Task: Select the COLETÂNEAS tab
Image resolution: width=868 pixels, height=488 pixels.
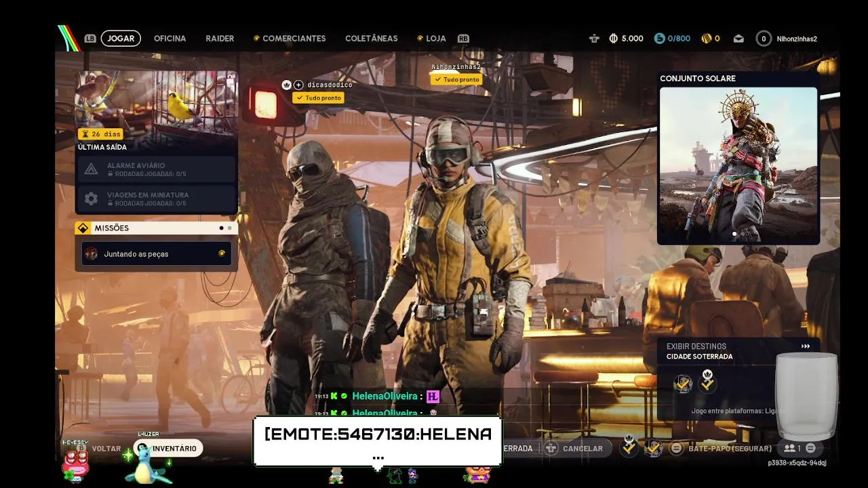Action: [x=371, y=39]
